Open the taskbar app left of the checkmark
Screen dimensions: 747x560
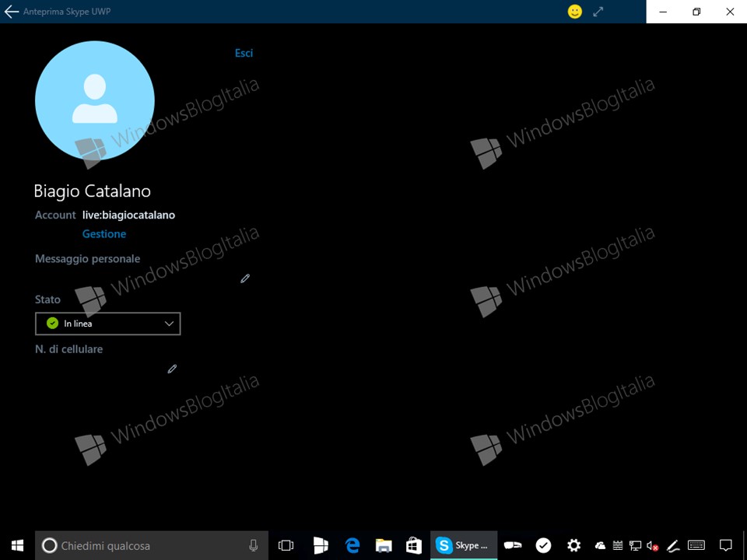pos(513,546)
